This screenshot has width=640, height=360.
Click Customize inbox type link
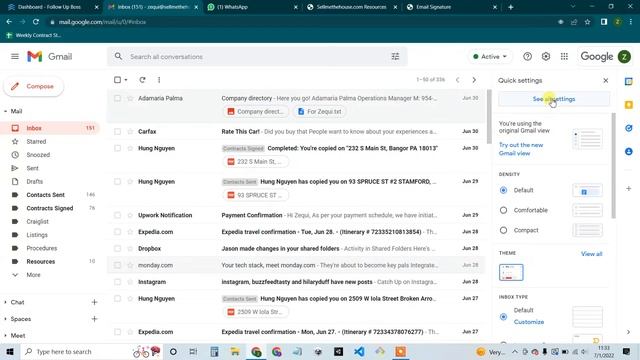tap(529, 322)
